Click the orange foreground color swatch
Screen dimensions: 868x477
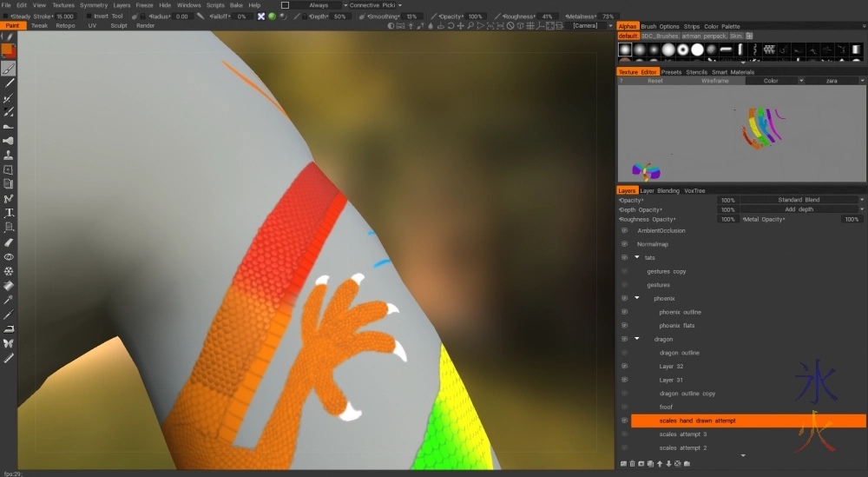tap(9, 51)
